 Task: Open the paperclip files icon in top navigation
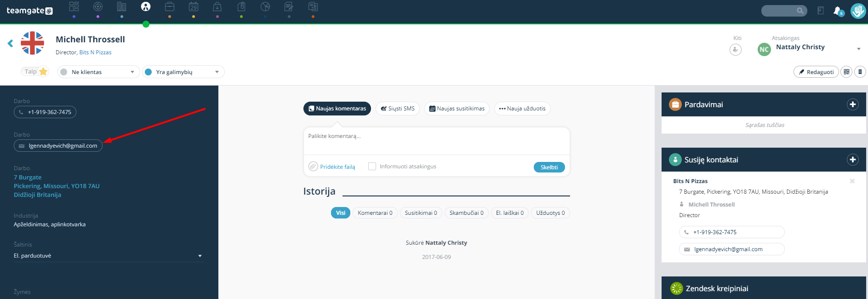coord(241,6)
